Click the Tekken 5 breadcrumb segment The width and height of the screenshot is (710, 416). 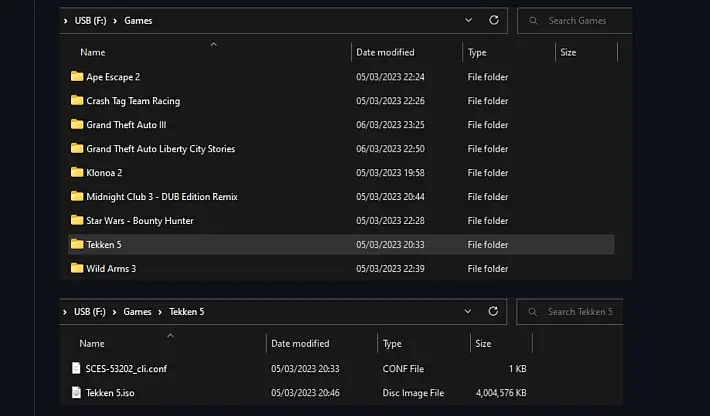(x=187, y=311)
